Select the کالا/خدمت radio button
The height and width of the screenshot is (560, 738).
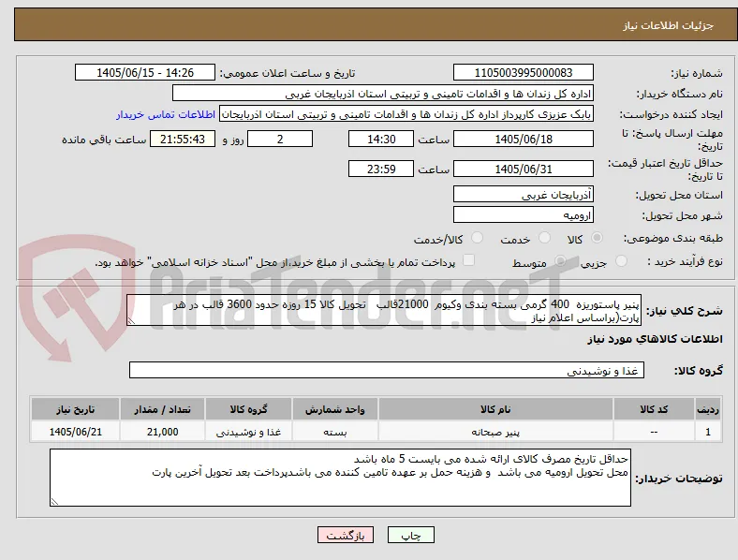click(x=478, y=238)
